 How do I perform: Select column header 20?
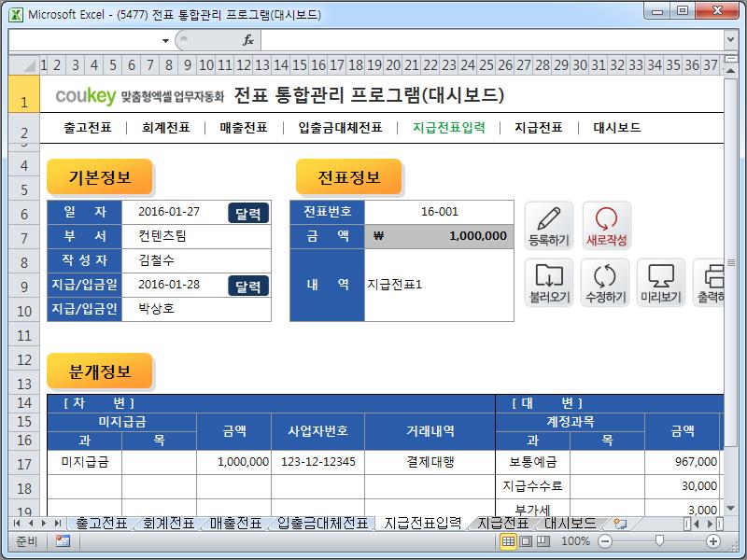click(x=393, y=64)
